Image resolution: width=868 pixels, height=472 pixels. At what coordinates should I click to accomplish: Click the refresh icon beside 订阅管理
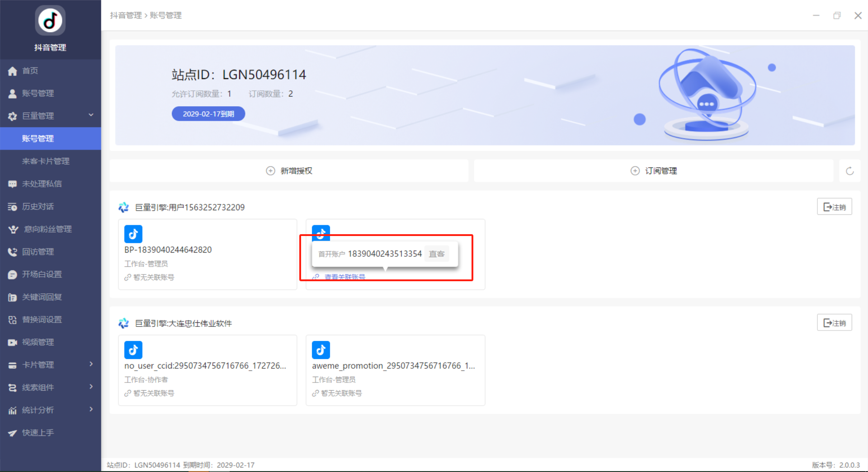[849, 171]
